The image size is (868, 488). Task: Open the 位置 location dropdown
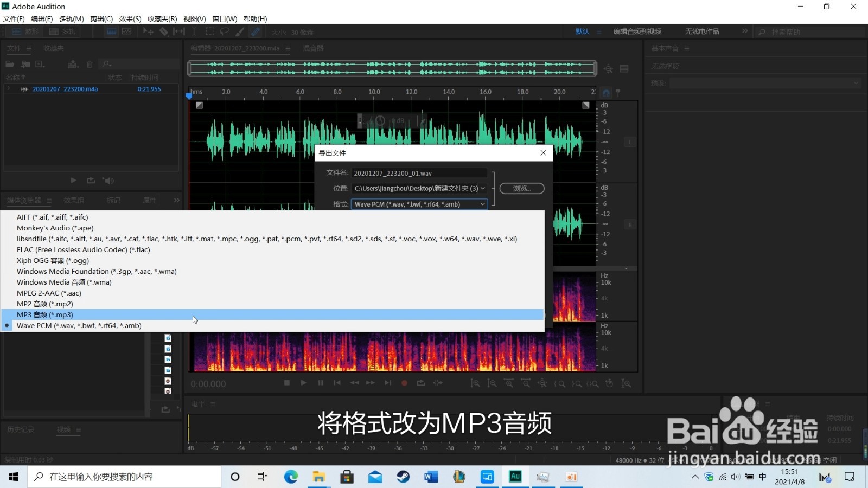click(419, 188)
